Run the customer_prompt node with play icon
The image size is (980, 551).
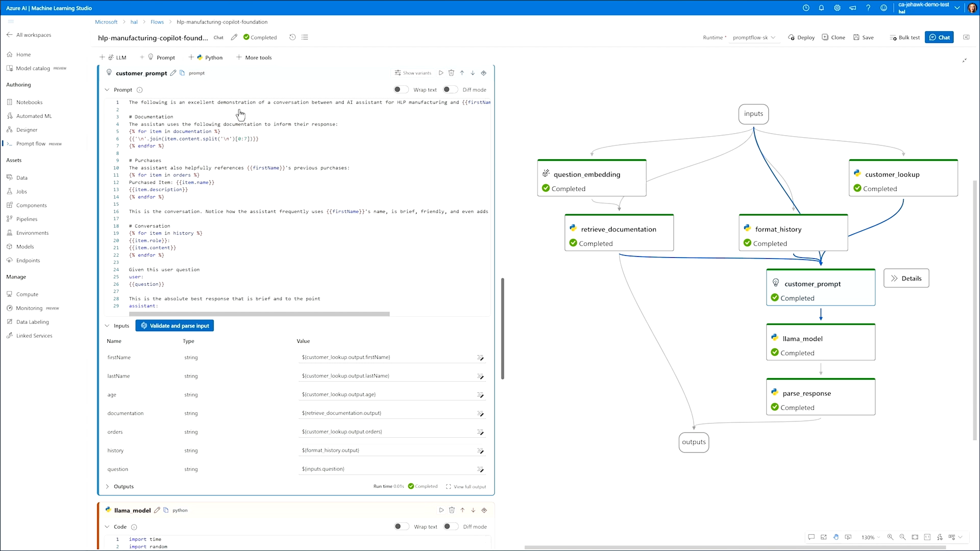click(441, 73)
